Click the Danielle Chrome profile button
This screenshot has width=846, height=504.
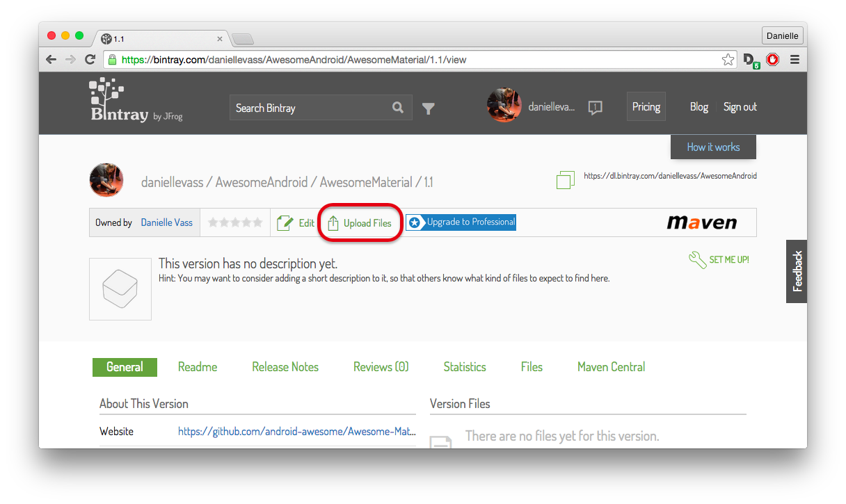click(783, 35)
